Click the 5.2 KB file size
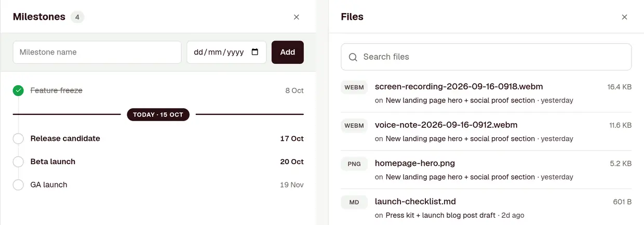Screen dimensions: 644x225 click(621, 163)
